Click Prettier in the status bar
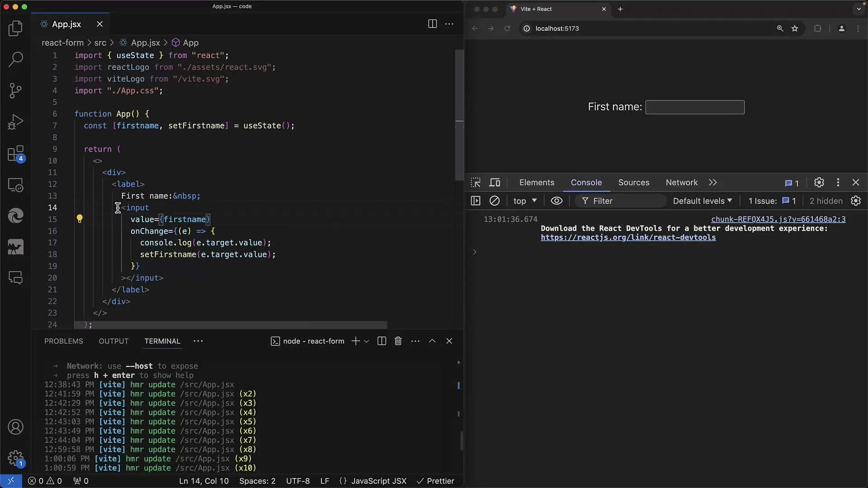This screenshot has width=868, height=488. [435, 481]
